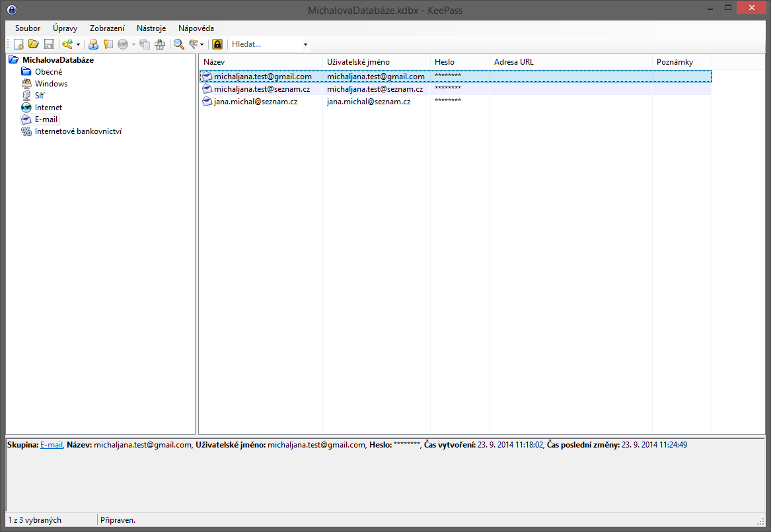Screen dimensions: 771x532
Task: Open the Open URL dropdown arrow
Action: [x=133, y=44]
